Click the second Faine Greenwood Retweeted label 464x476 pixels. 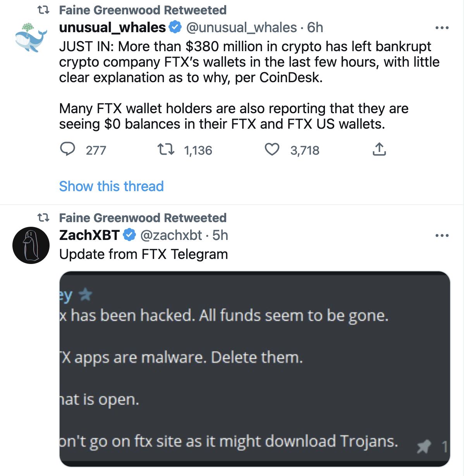point(143,218)
